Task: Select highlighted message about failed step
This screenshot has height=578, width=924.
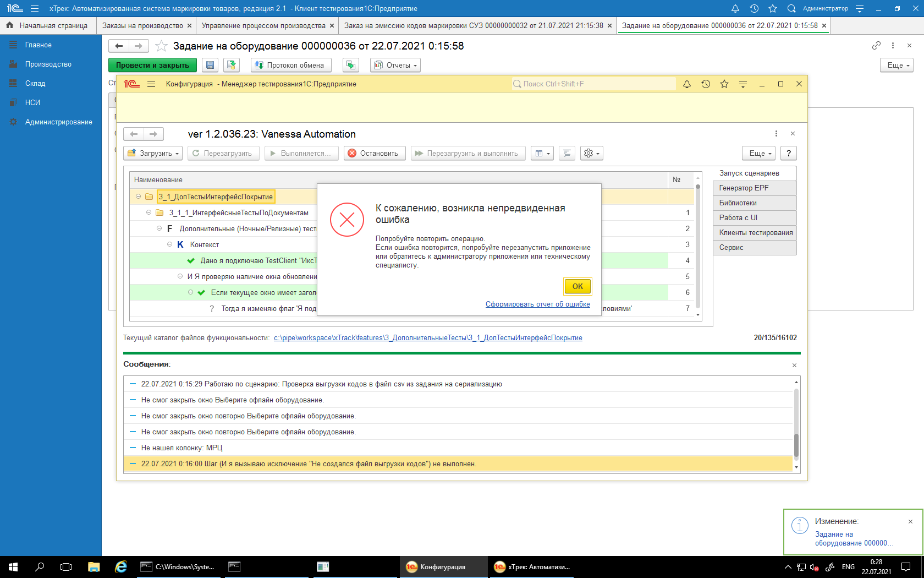Action: tap(458, 464)
